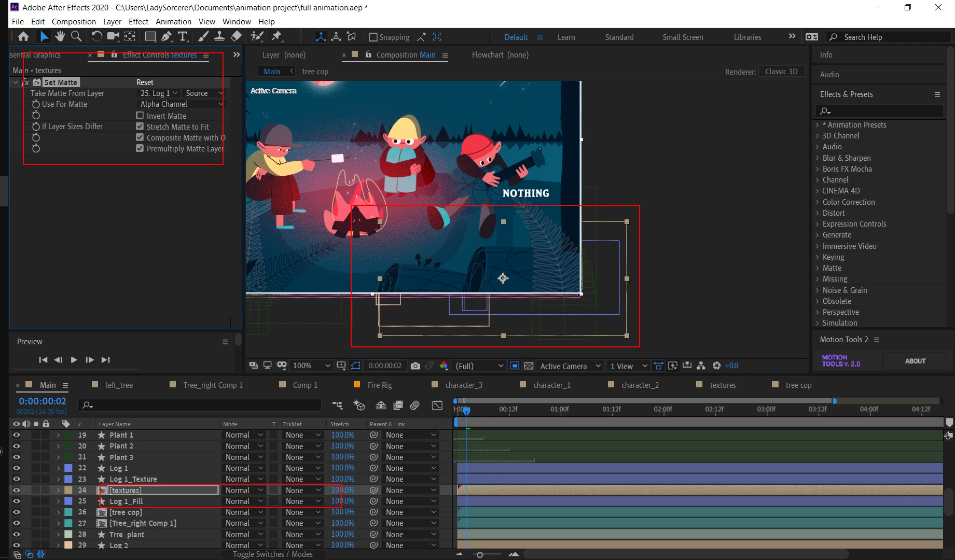Expand the Animation Presets category
This screenshot has width=955, height=560.
coord(818,125)
